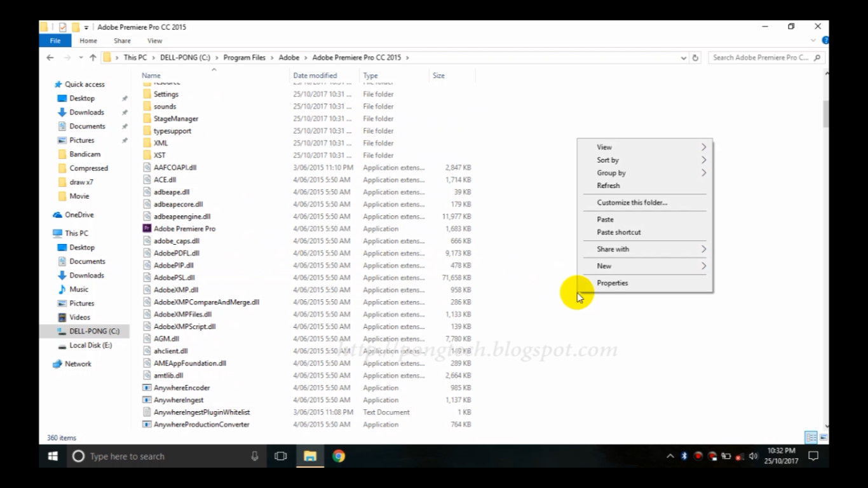Open the New submenu

coord(645,266)
